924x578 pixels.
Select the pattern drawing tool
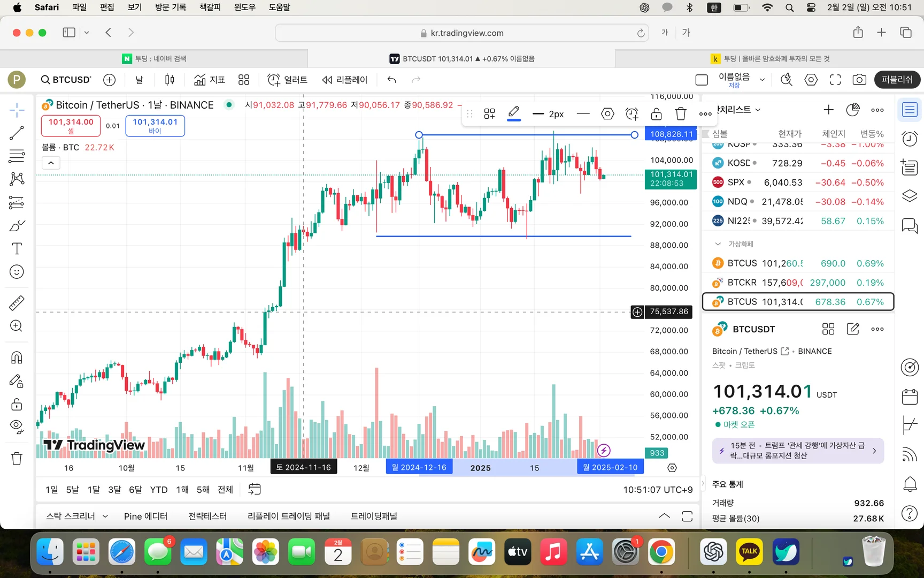tap(17, 179)
